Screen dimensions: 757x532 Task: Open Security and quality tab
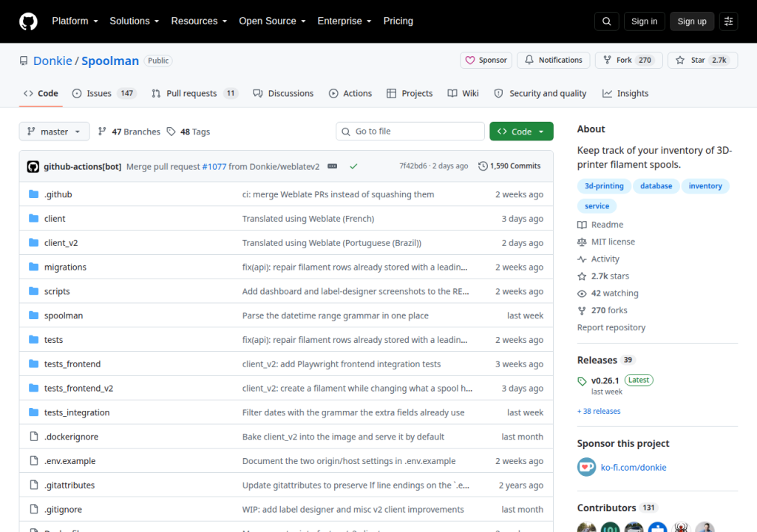point(540,93)
